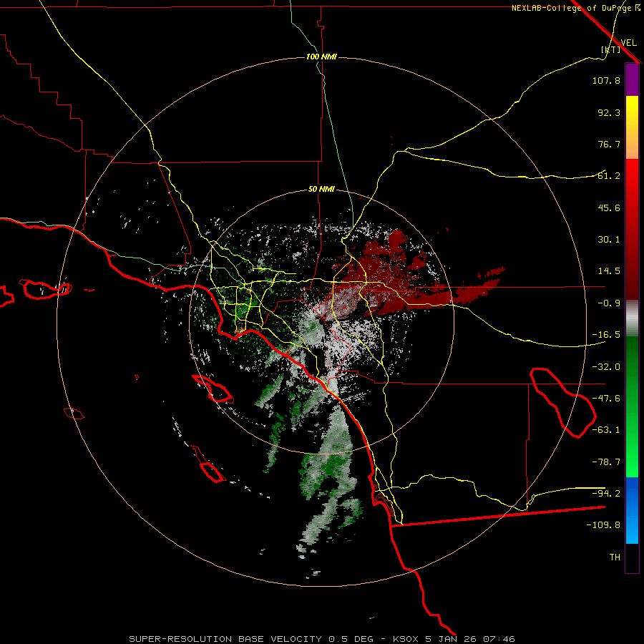Click the -32.0 velocity scale value
Viewport: 644px width, 644px height.
pyautogui.click(x=606, y=367)
